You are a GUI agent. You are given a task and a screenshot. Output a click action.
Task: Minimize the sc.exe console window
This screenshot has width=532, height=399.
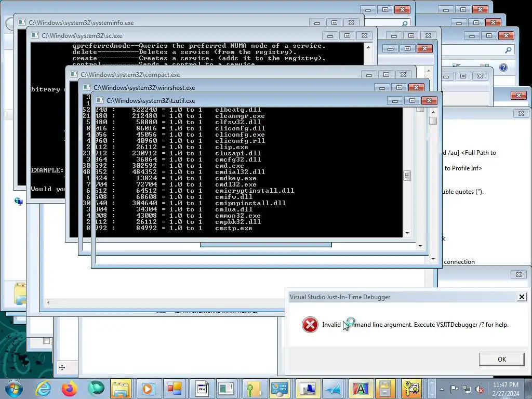(330, 35)
